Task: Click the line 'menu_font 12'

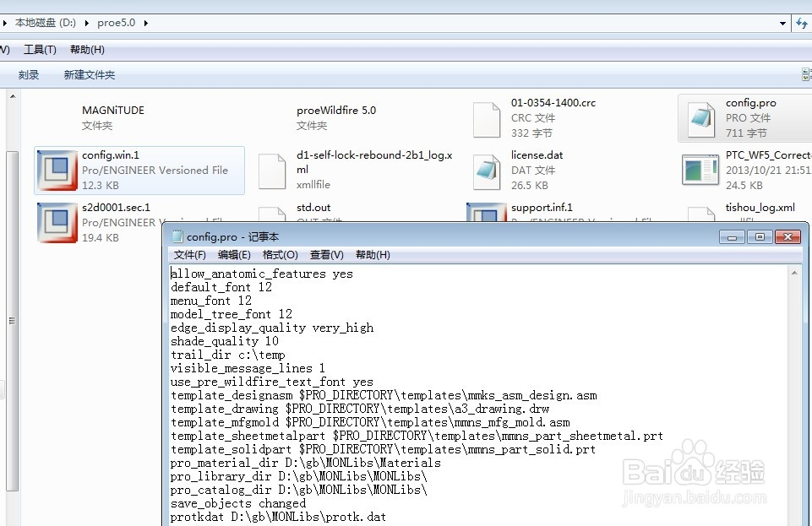Action: tap(210, 301)
